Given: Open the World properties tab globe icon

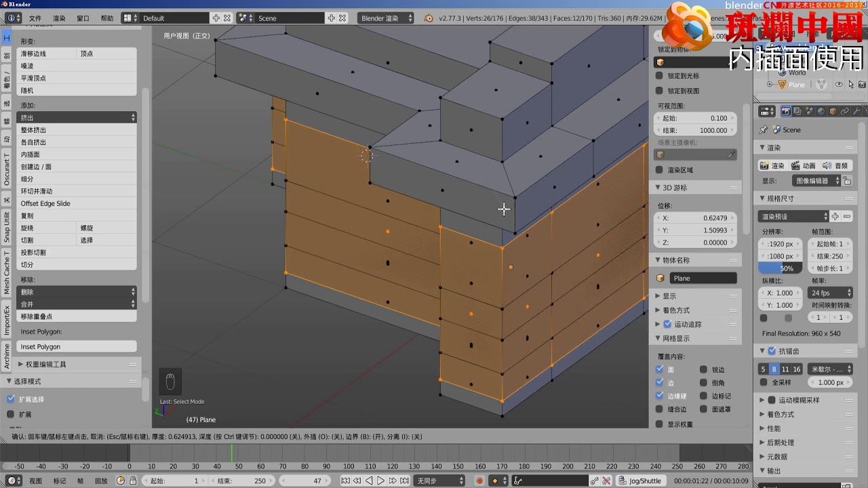Looking at the screenshot, I should (821, 111).
